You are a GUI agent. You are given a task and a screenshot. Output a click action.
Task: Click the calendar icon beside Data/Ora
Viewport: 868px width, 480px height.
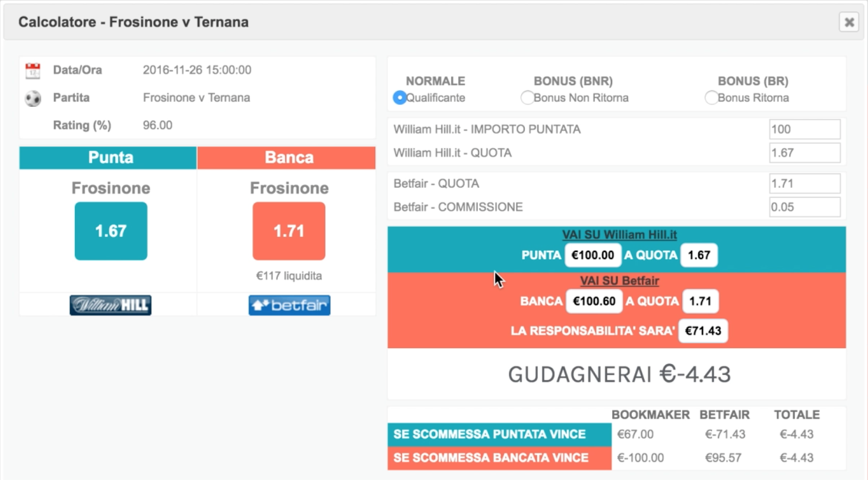tap(33, 71)
